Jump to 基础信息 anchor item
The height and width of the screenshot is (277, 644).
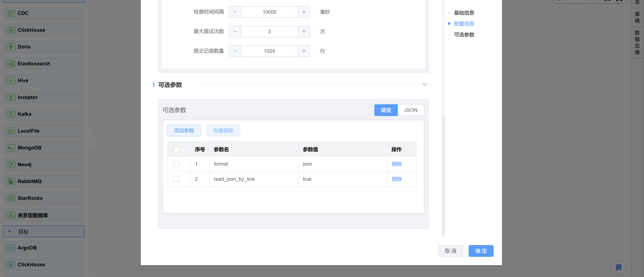[x=464, y=13]
